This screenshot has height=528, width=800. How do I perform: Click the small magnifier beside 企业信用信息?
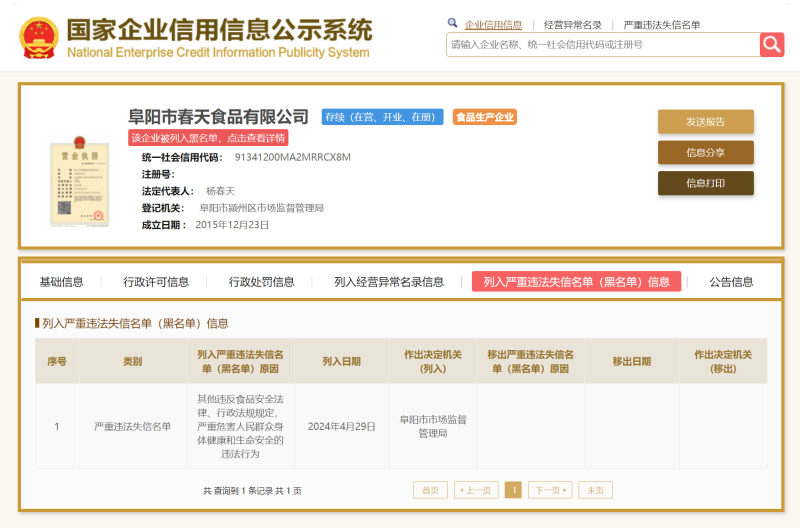452,23
